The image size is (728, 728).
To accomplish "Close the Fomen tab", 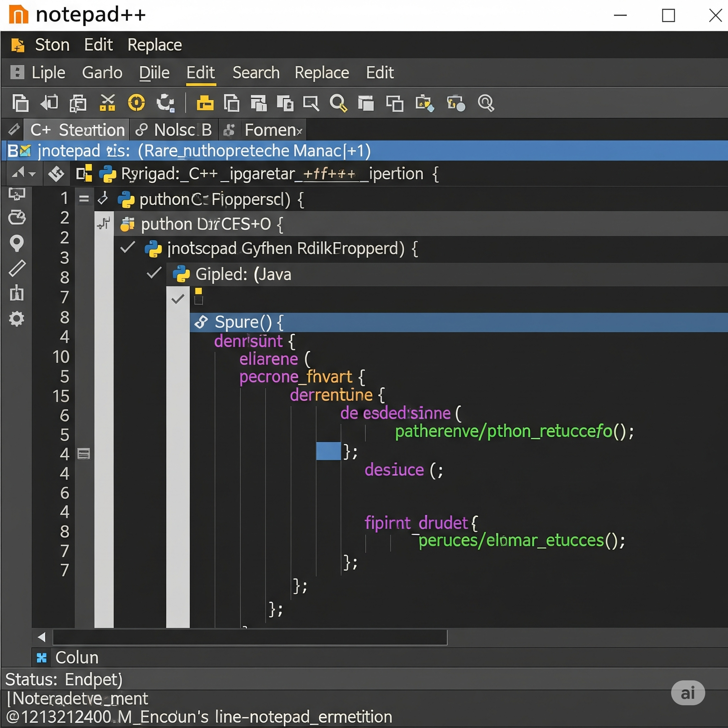I will pos(299,132).
